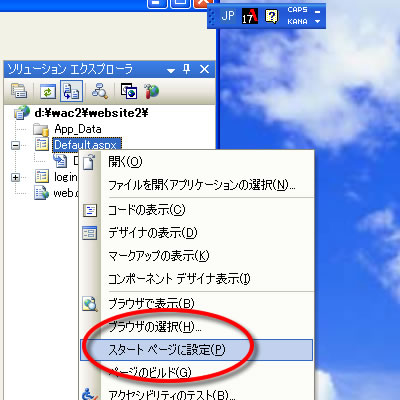The image size is (400, 400).
Task: Toggle the KANA lock in language bar
Action: click(x=297, y=22)
